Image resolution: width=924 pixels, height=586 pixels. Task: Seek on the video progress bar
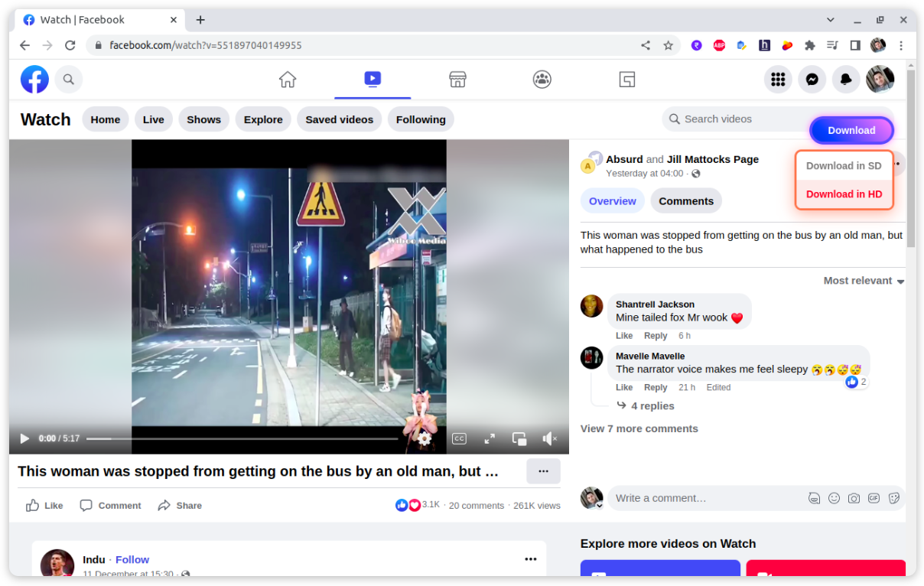click(x=242, y=438)
